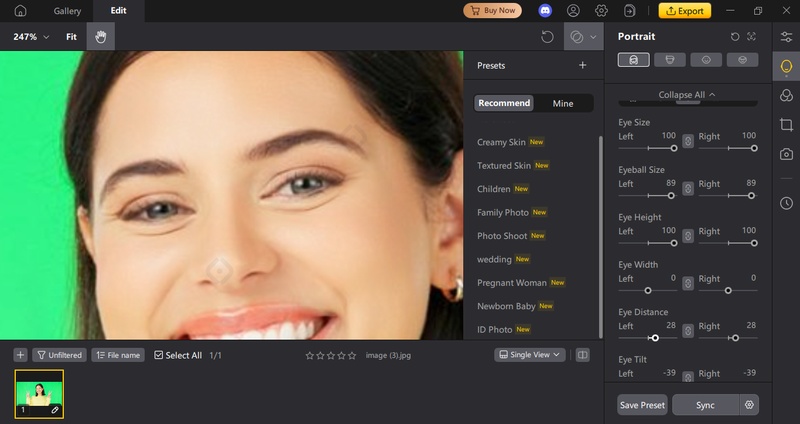Select the image thumbnail in the filmstrip

pyautogui.click(x=39, y=393)
